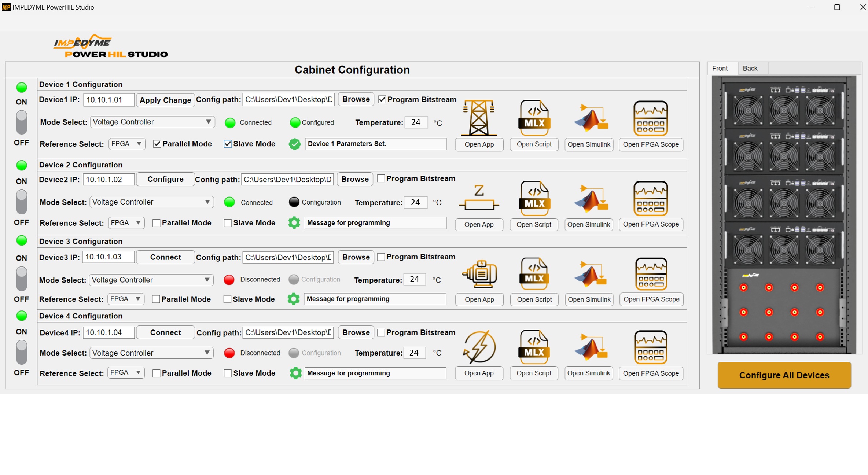Flip Device 1 ON/OFF power slider switch

tap(22, 122)
